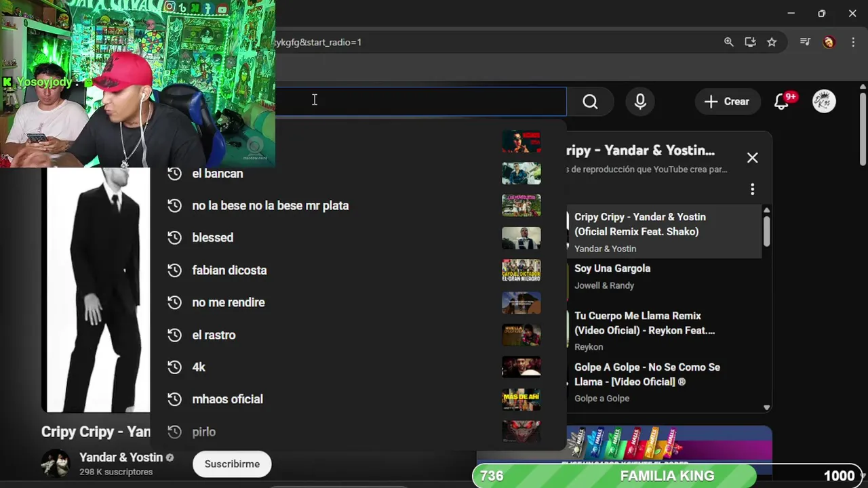Click the history icon beside el bancan

pyautogui.click(x=174, y=174)
